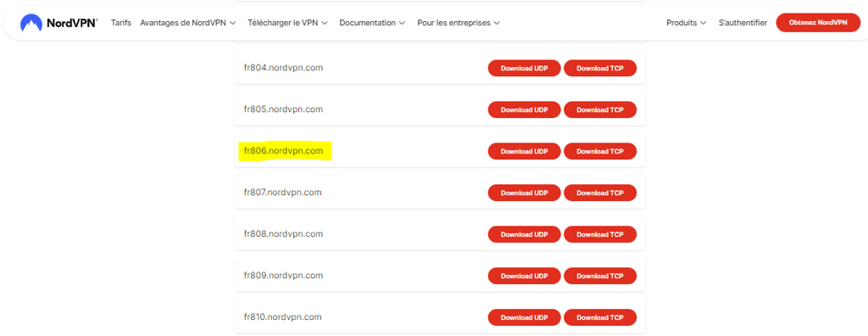Open the Tarifs page
This screenshot has width=868, height=336.
click(120, 23)
